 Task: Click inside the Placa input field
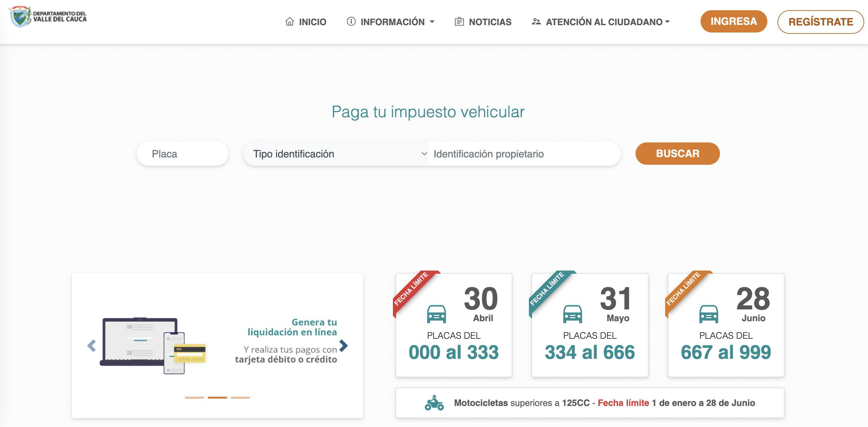pyautogui.click(x=182, y=154)
